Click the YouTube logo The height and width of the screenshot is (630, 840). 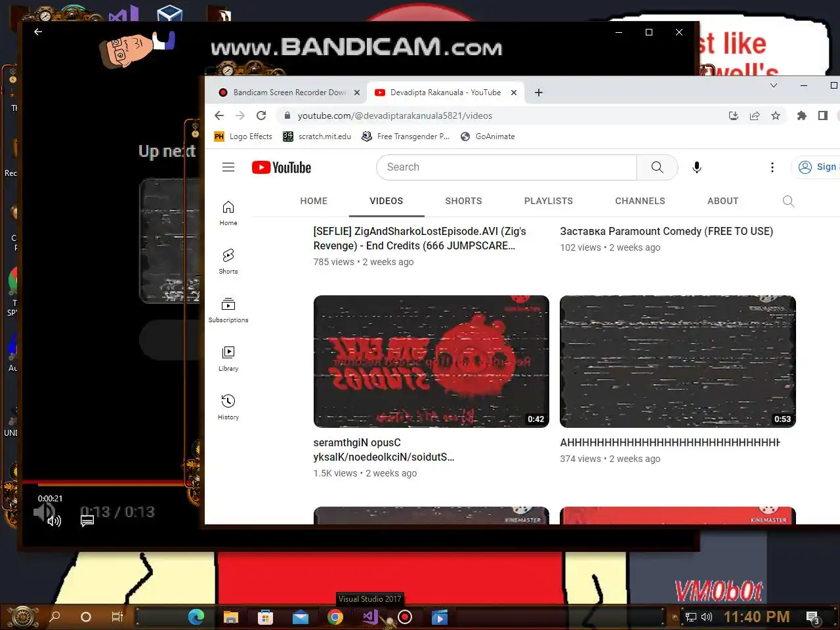click(282, 167)
